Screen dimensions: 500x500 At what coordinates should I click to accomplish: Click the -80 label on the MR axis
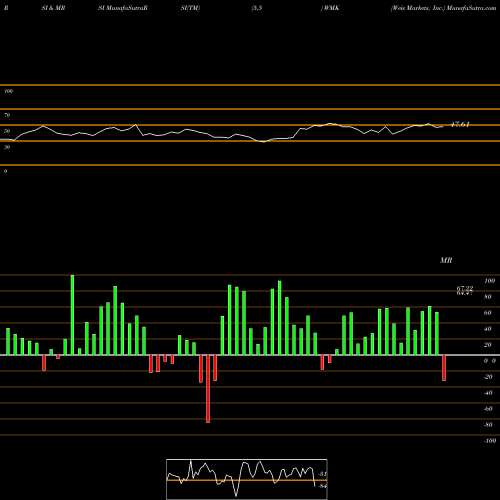tap(488, 425)
